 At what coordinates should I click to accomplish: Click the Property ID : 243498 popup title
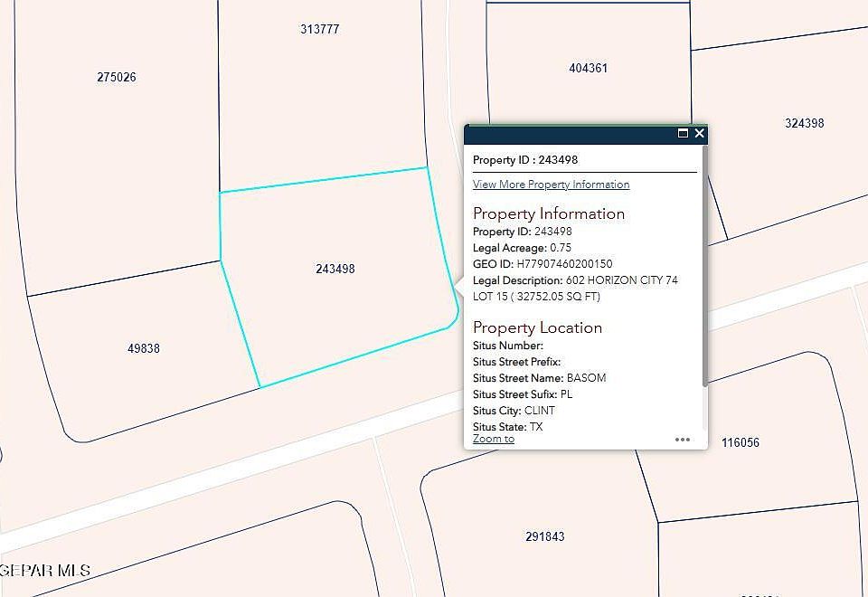[525, 160]
